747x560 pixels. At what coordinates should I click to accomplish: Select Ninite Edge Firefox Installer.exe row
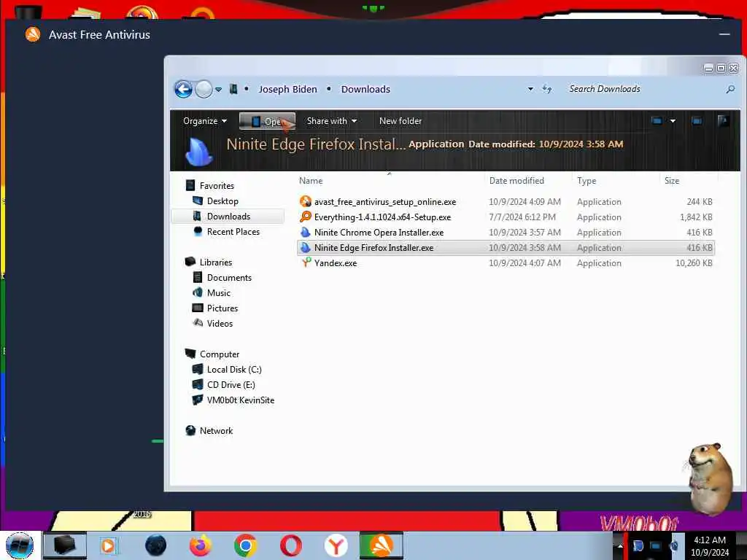[506, 248]
